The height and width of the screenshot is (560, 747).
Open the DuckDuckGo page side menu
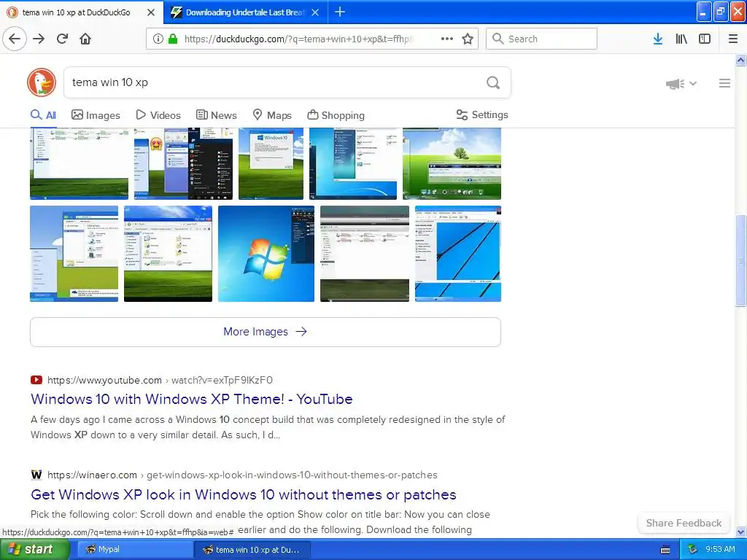pos(724,83)
